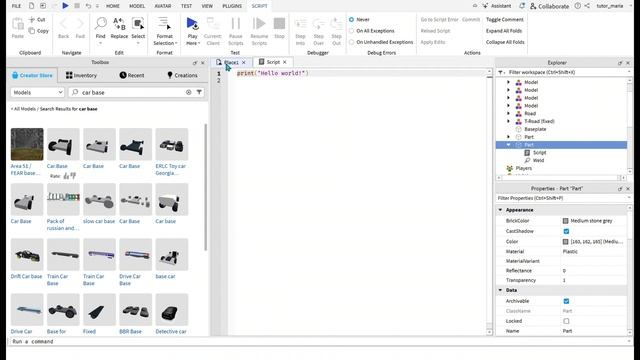Click the Pause Scripts icon
The image size is (640, 360).
(236, 24)
